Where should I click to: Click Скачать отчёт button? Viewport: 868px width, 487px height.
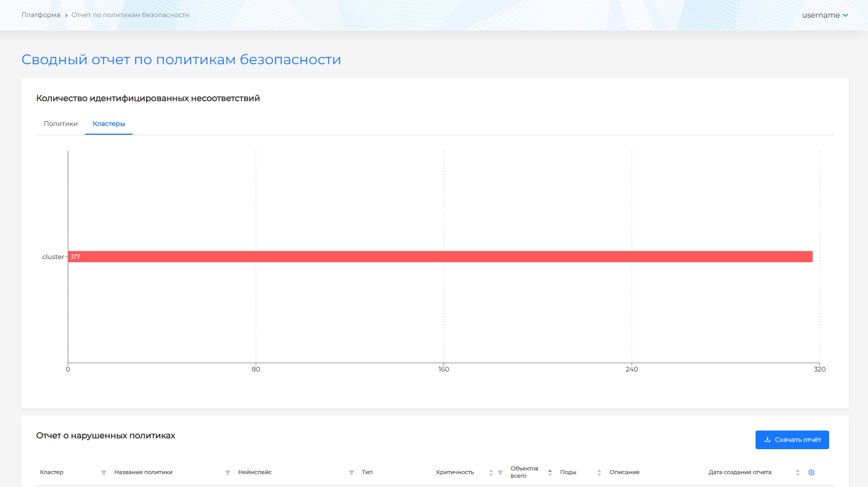(792, 440)
